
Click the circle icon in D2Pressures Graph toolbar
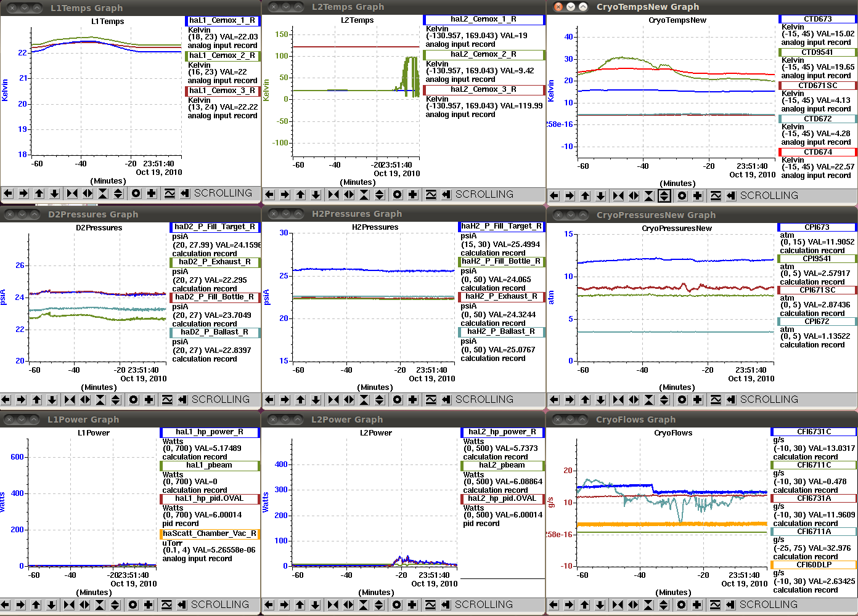pos(133,400)
